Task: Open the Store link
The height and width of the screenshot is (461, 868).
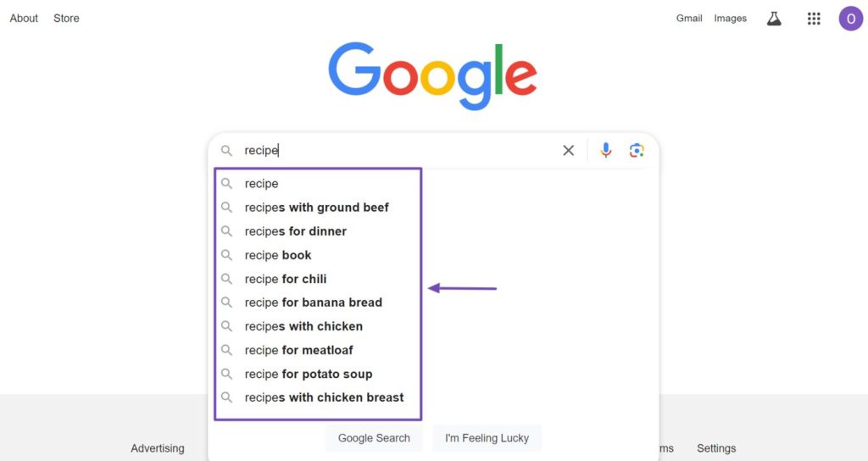Action: 66,19
